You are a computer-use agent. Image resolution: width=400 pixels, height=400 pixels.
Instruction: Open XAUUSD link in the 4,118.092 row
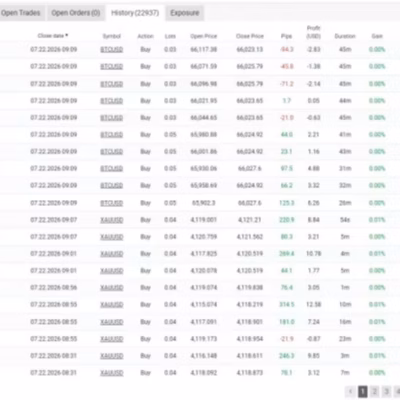[x=112, y=373]
